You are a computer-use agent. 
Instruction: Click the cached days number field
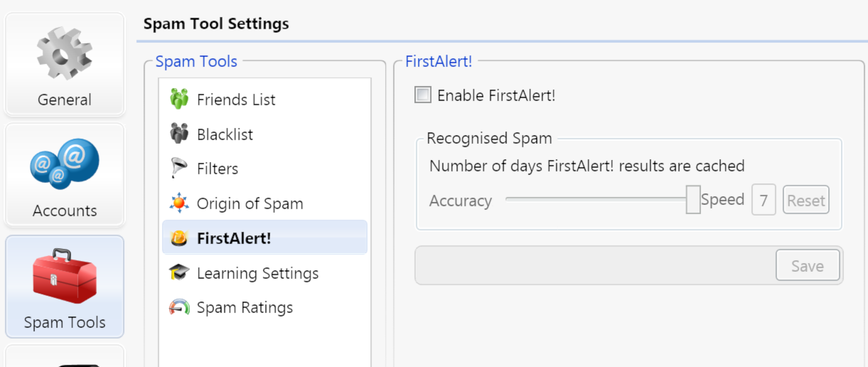pyautogui.click(x=763, y=201)
